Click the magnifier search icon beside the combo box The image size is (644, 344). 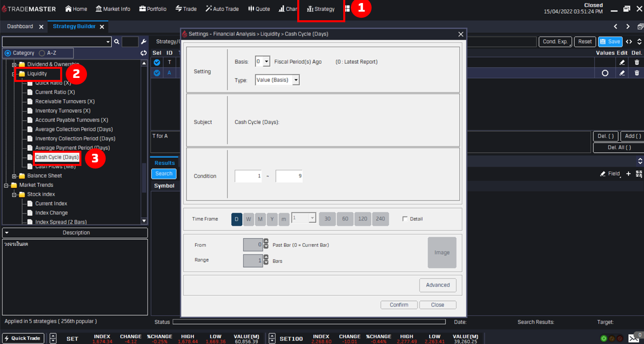click(x=117, y=42)
